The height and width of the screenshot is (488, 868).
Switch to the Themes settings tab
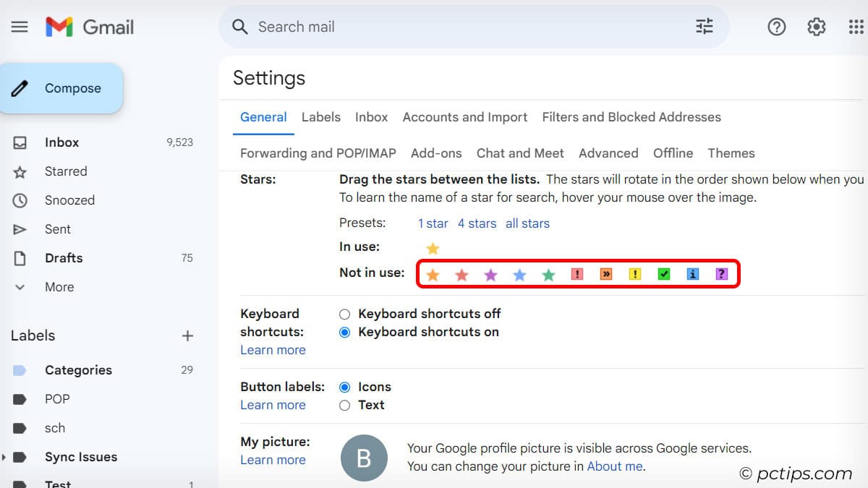pyautogui.click(x=731, y=153)
